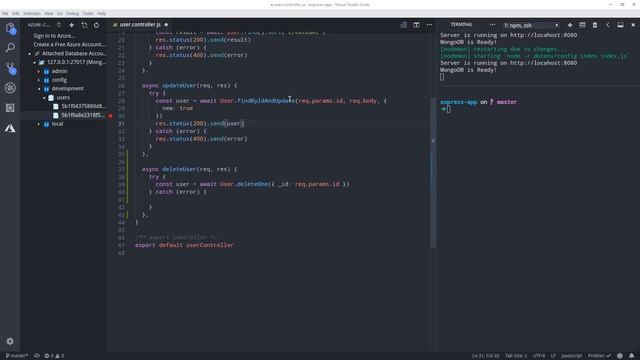Refresh the Azure Cosmos DB tree
The image size is (640, 360).
pyautogui.click(x=96, y=25)
